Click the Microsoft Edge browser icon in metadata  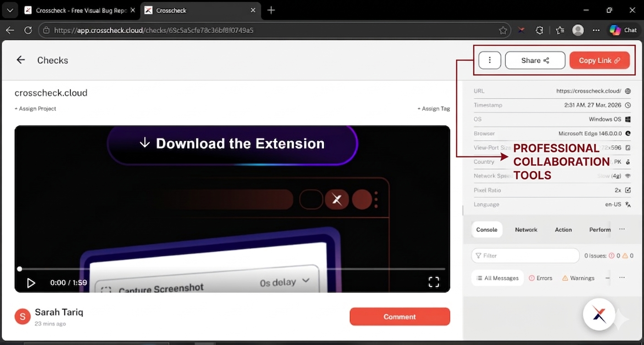[628, 134]
